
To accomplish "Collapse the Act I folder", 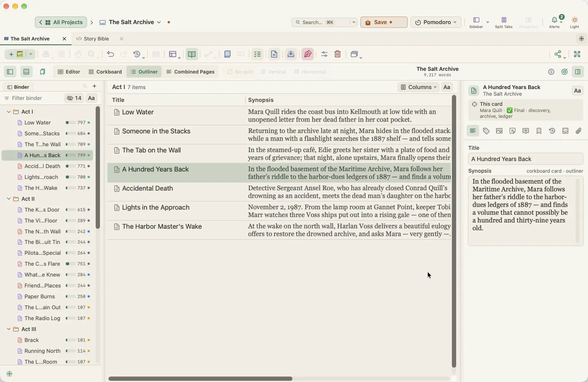I will [x=9, y=112].
